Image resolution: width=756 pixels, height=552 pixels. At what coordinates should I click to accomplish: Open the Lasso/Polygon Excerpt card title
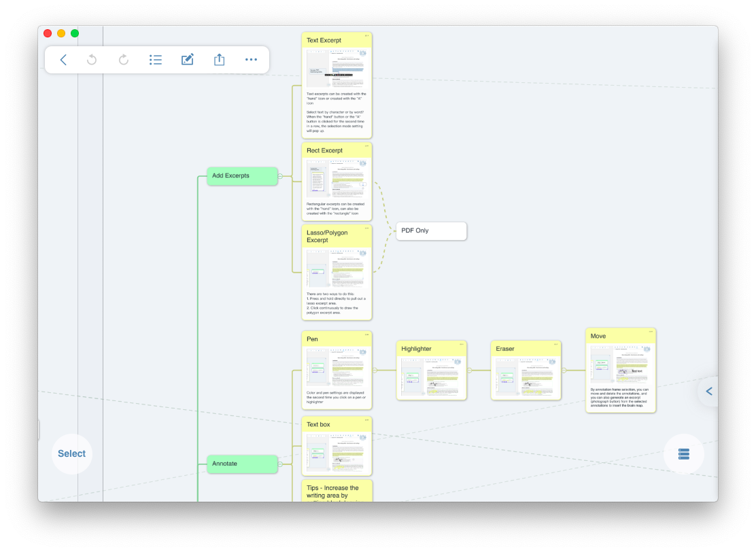[x=327, y=236]
